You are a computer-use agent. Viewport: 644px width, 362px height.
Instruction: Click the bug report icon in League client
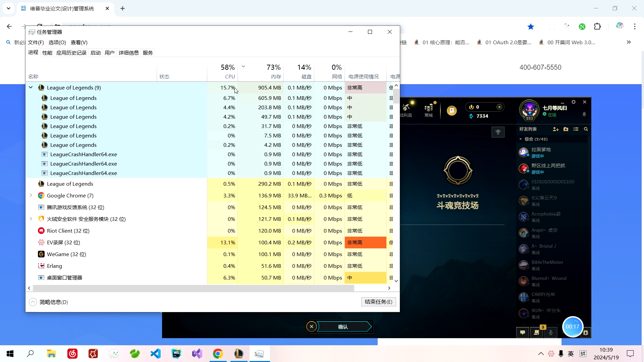point(586,333)
